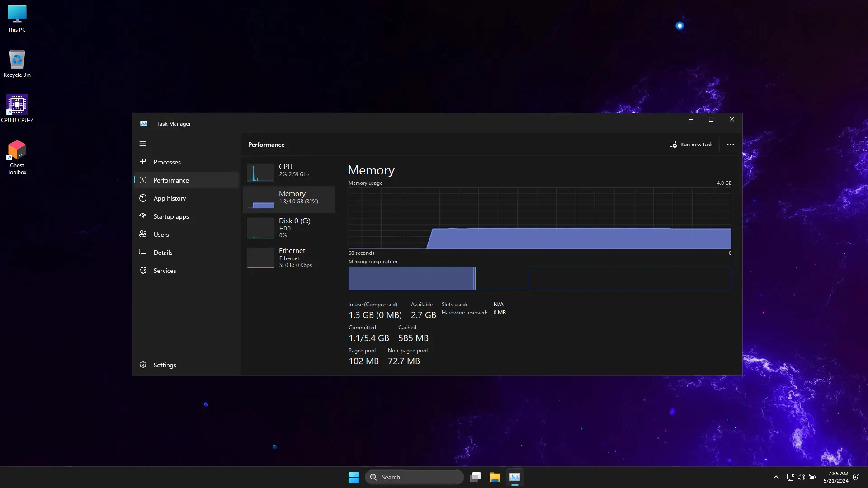
Task: Open the App history page
Action: (169, 198)
